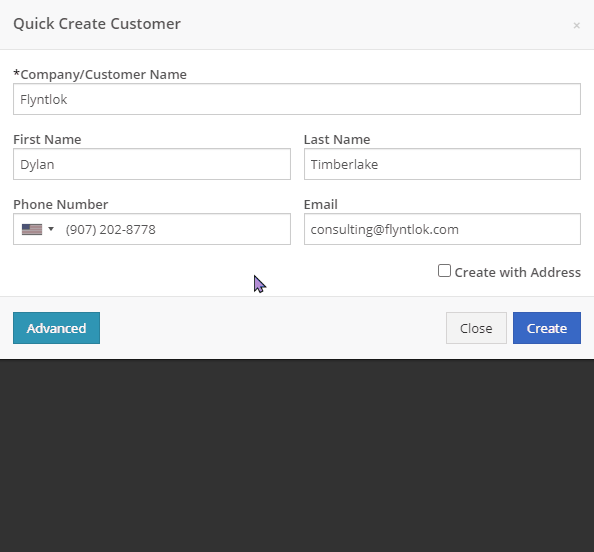Expand the phone country code dropdown arrow

tap(51, 229)
